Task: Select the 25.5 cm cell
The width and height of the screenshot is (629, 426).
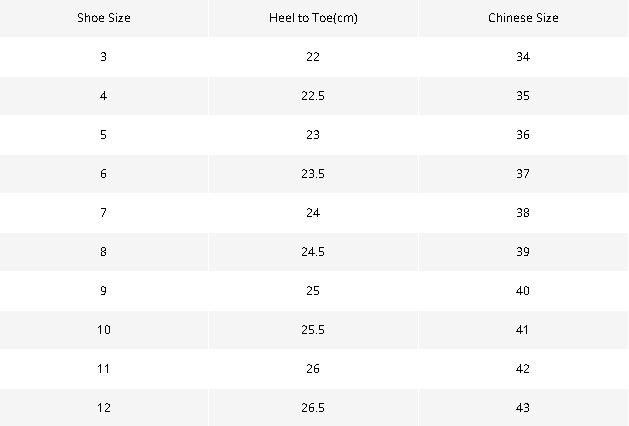Action: coord(313,330)
